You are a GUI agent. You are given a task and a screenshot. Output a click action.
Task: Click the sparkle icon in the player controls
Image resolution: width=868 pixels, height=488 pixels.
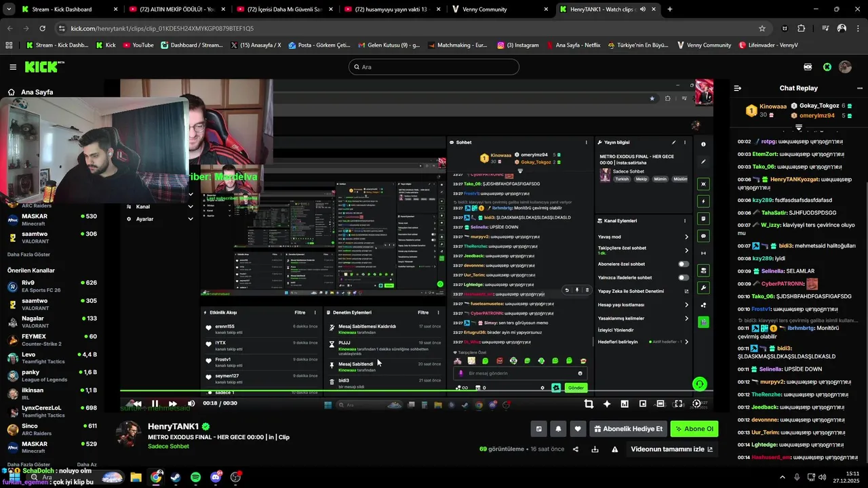click(607, 404)
